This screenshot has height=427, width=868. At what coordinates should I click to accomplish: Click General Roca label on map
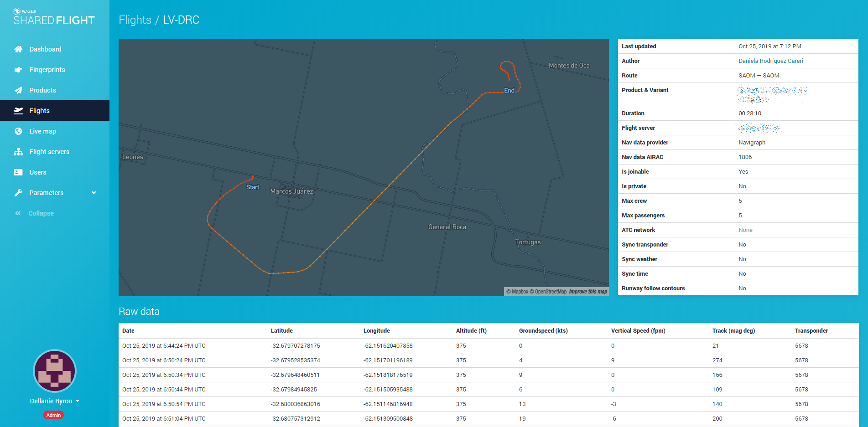[447, 227]
